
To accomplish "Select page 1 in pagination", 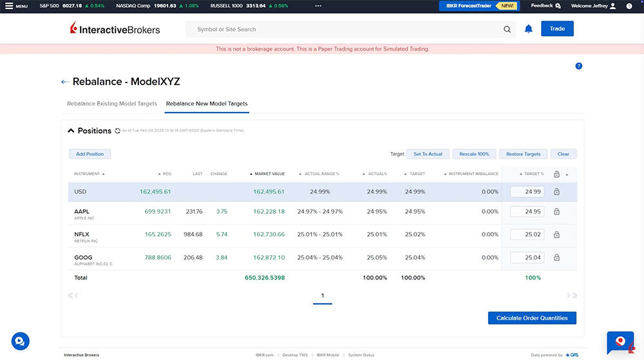I will click(323, 296).
